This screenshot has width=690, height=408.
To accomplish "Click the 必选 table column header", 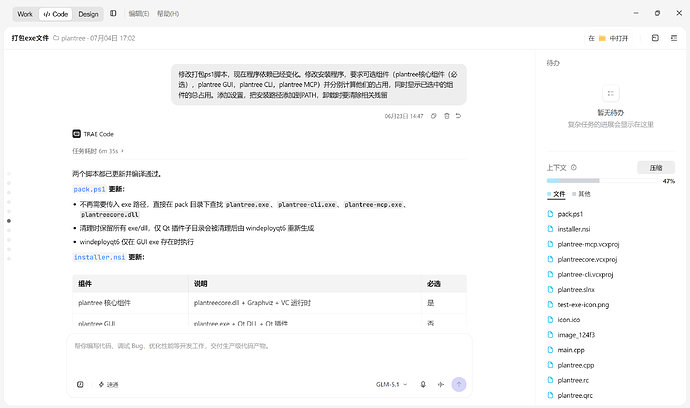I will [444, 284].
